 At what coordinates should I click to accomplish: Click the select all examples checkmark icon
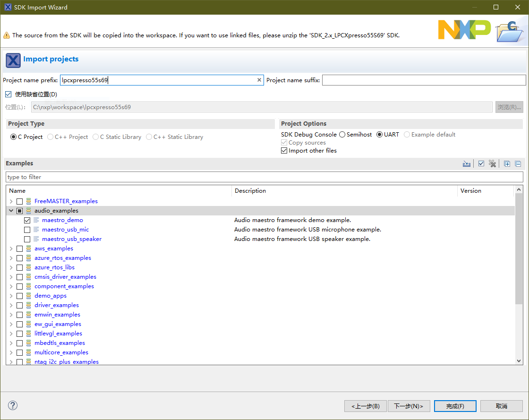[x=481, y=164]
